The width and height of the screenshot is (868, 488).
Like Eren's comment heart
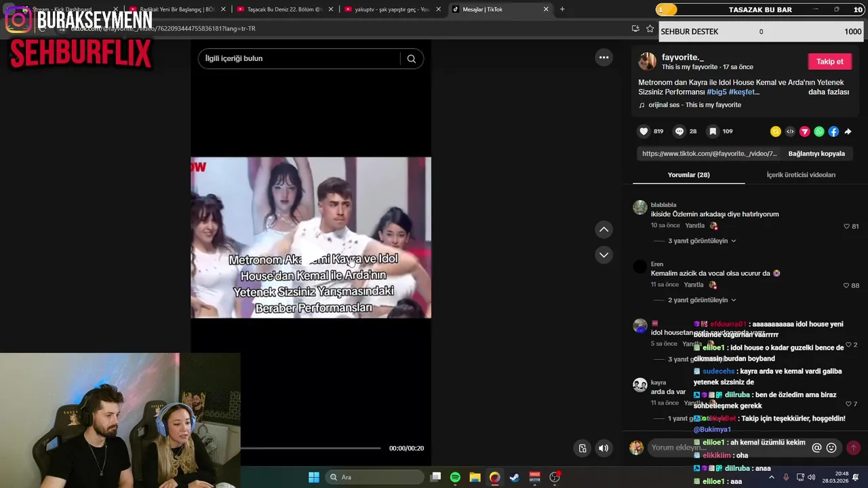click(846, 285)
